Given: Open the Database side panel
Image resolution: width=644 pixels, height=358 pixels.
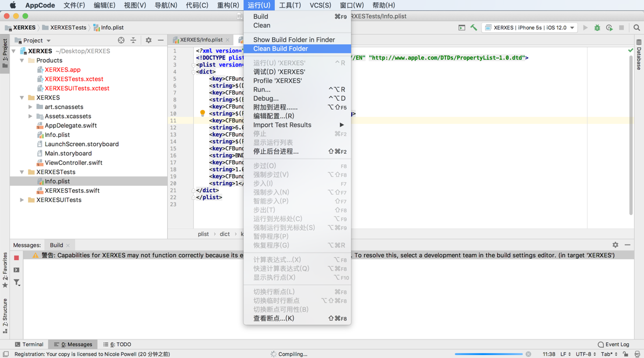Looking at the screenshot, I should pos(639,55).
